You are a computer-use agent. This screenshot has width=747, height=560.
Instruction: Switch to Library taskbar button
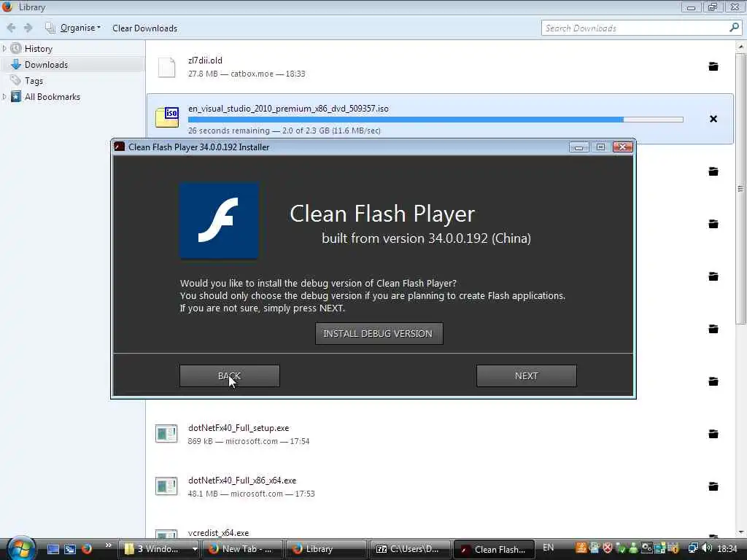[326, 549]
